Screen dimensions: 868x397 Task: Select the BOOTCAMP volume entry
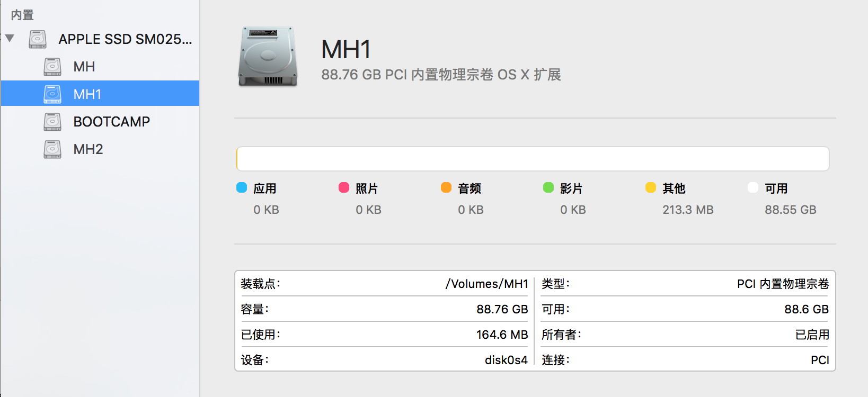[x=111, y=122]
